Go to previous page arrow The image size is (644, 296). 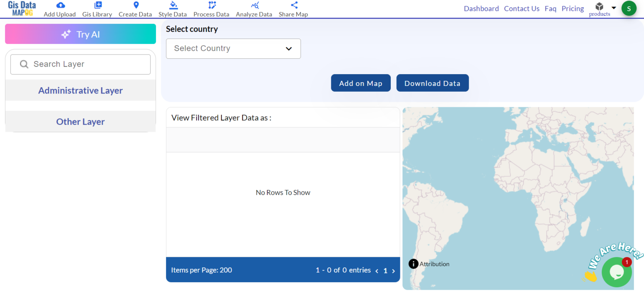377,271
